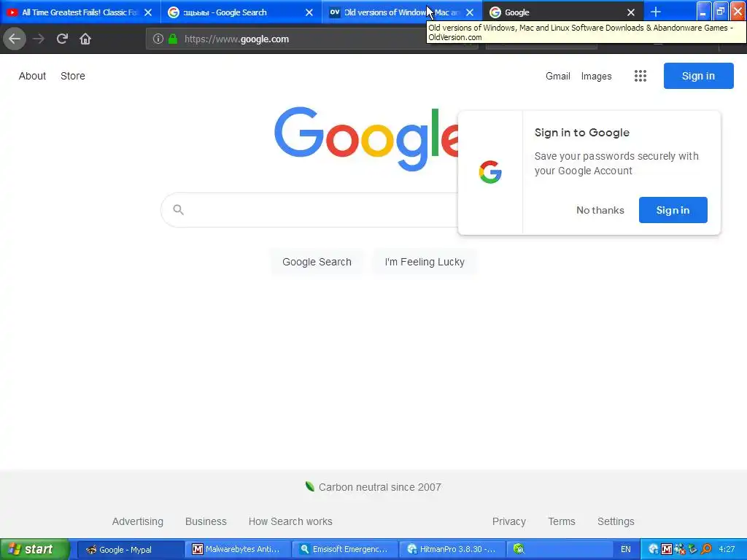The width and height of the screenshot is (747, 560).
Task: Click Sign in inside the popup card
Action: click(673, 210)
